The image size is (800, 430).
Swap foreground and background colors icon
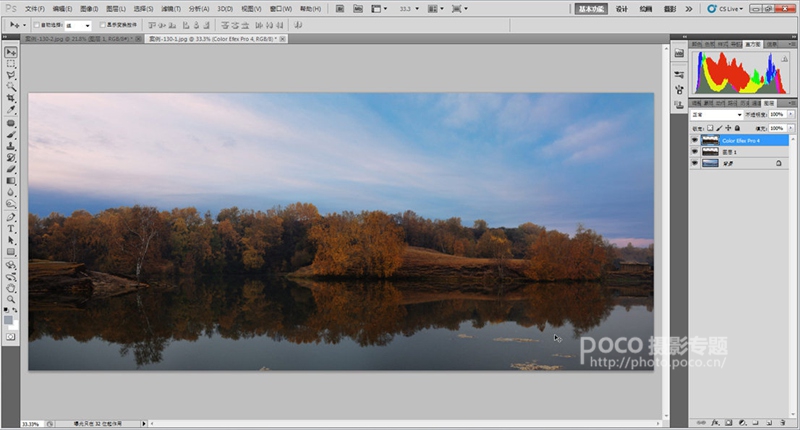pyautogui.click(x=15, y=310)
